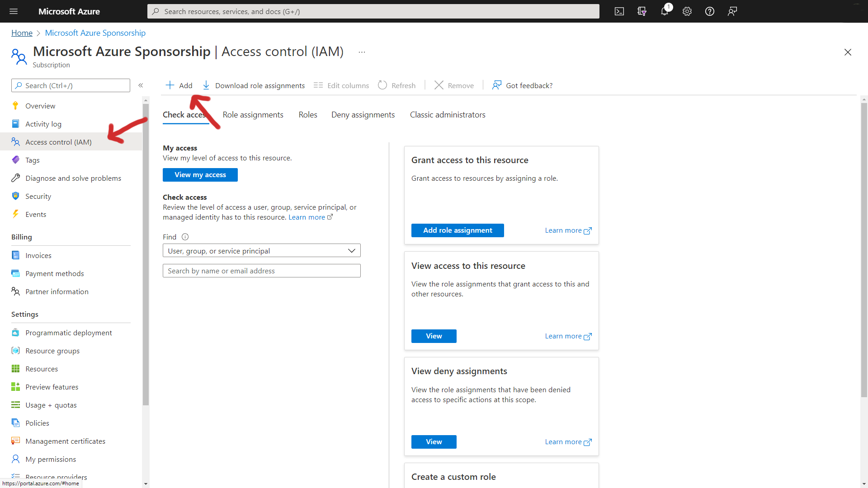Open Management certificates in sidebar
The width and height of the screenshot is (868, 488).
[x=71, y=441]
